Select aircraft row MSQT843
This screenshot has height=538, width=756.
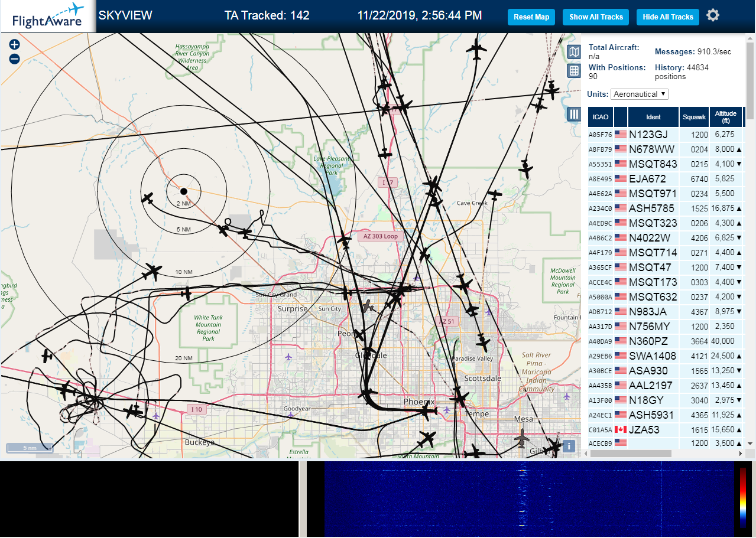666,164
